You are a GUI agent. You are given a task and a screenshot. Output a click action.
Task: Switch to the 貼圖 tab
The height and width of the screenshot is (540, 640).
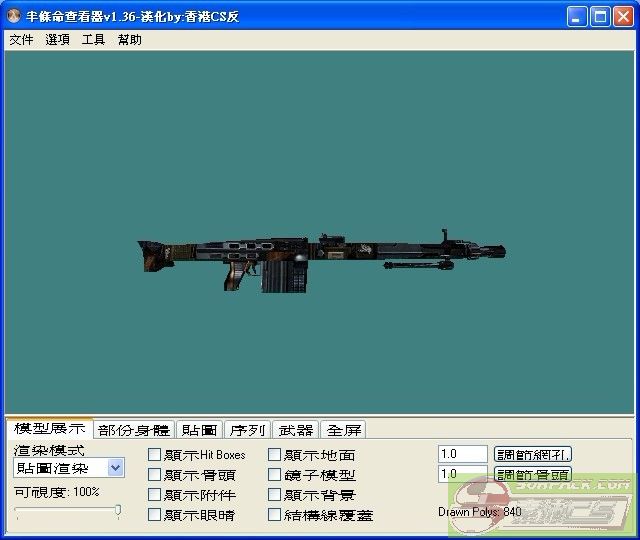pyautogui.click(x=199, y=430)
